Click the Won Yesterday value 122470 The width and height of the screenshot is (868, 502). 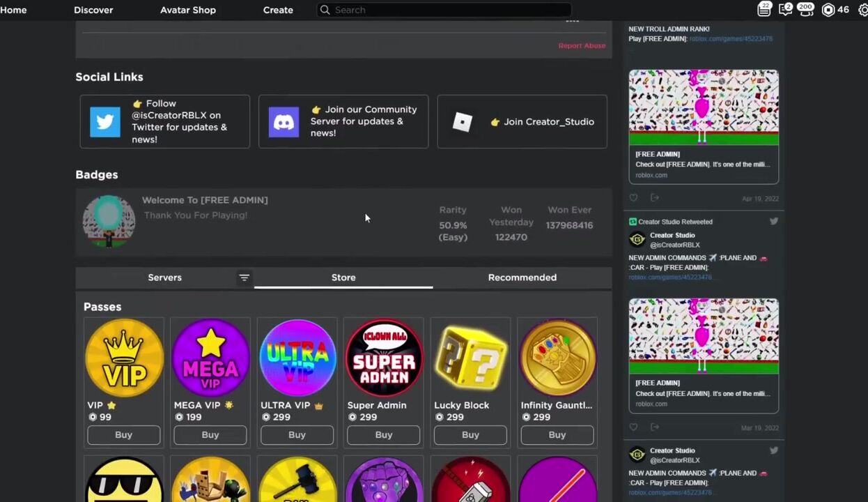tap(511, 237)
